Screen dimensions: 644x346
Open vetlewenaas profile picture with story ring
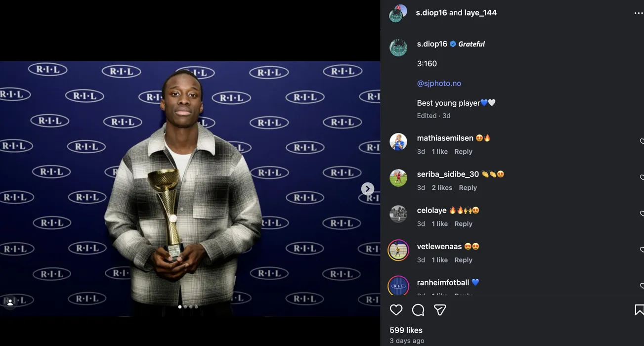click(398, 250)
